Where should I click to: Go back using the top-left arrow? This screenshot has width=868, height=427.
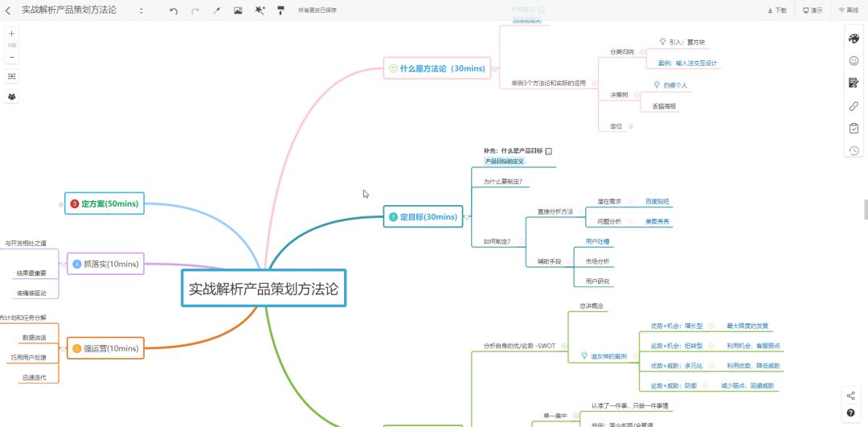point(8,10)
